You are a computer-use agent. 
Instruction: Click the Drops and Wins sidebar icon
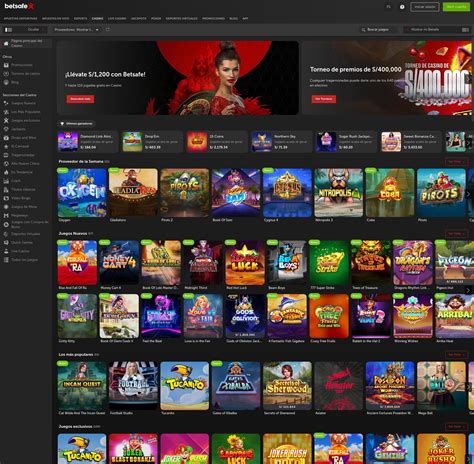(x=6, y=138)
